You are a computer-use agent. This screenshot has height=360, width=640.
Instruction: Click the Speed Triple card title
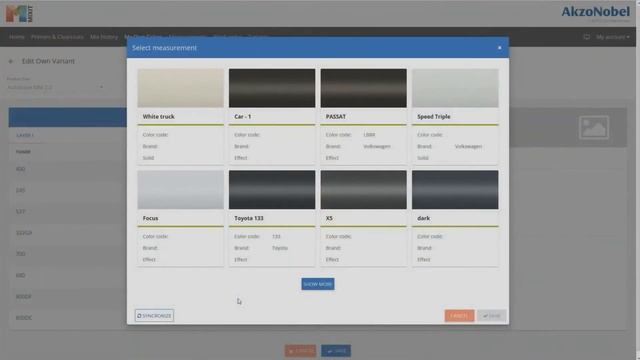tap(434, 117)
